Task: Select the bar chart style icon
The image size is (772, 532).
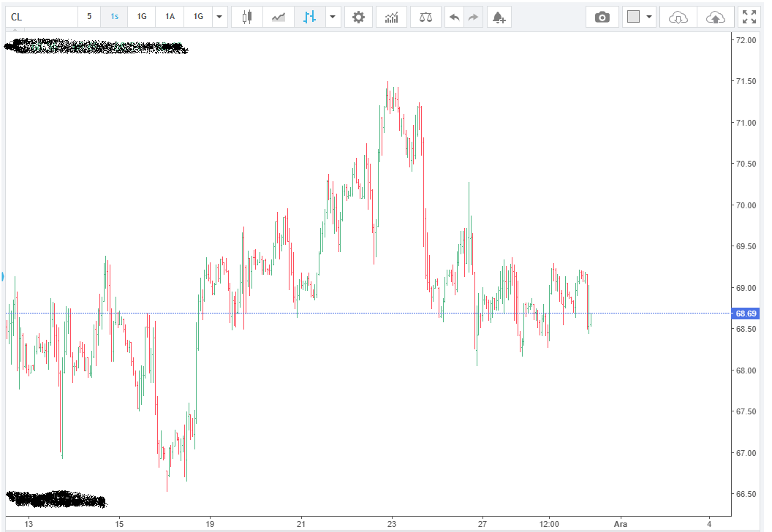Action: [309, 17]
